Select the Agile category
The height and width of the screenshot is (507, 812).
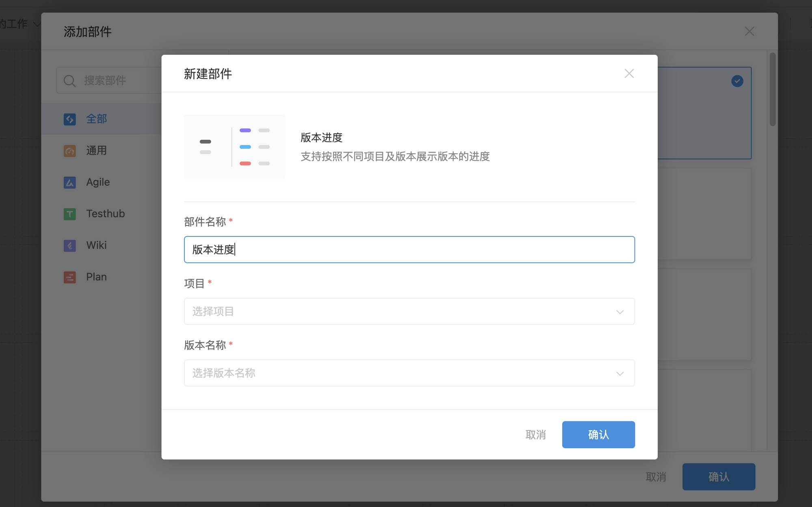click(101, 182)
